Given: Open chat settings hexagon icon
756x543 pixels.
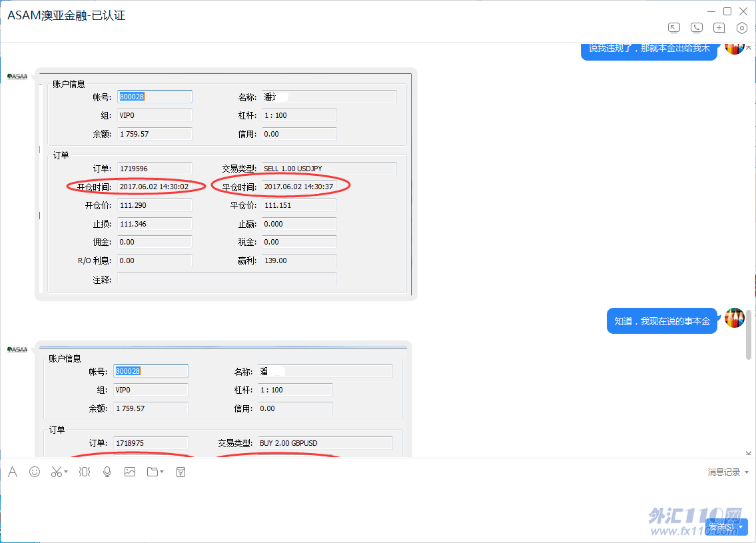Looking at the screenshot, I should point(742,28).
